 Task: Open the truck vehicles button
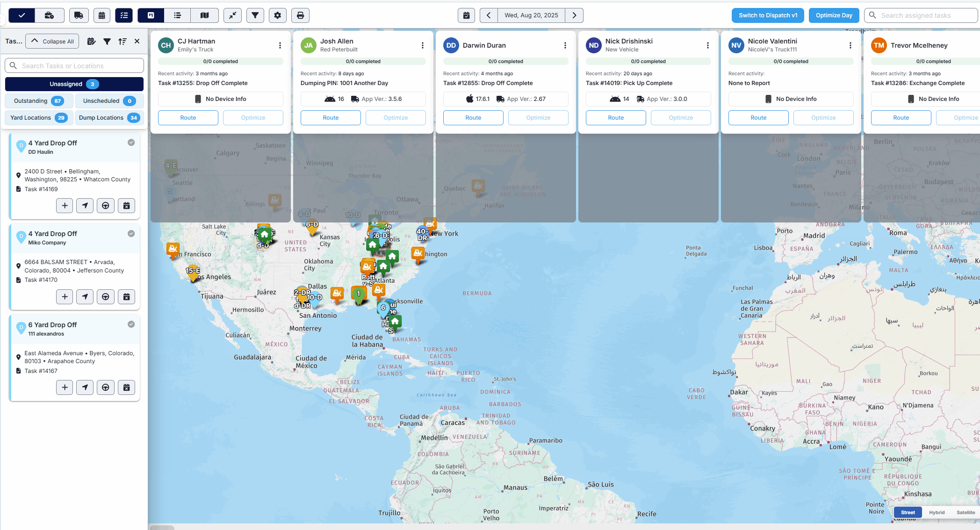click(79, 15)
